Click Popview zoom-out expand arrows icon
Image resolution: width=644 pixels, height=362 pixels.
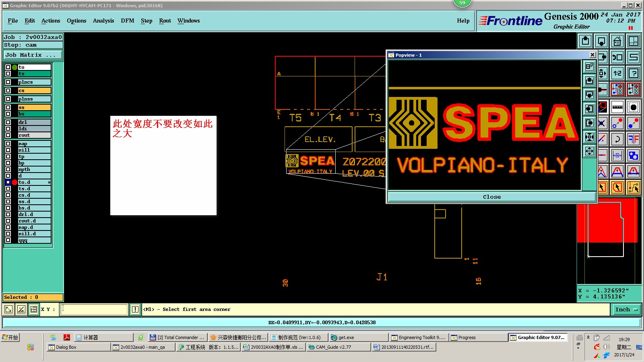589,151
